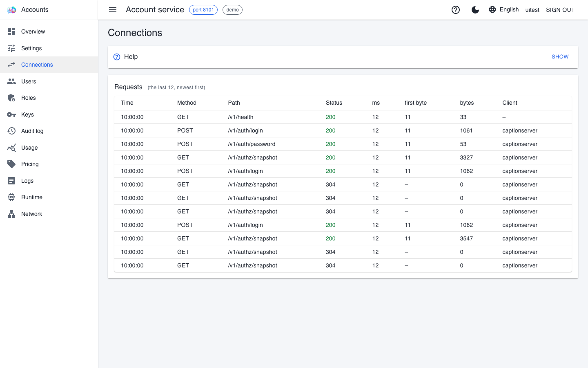This screenshot has width=588, height=368.
Task: Click the Accounts title in sidebar
Action: tap(35, 9)
